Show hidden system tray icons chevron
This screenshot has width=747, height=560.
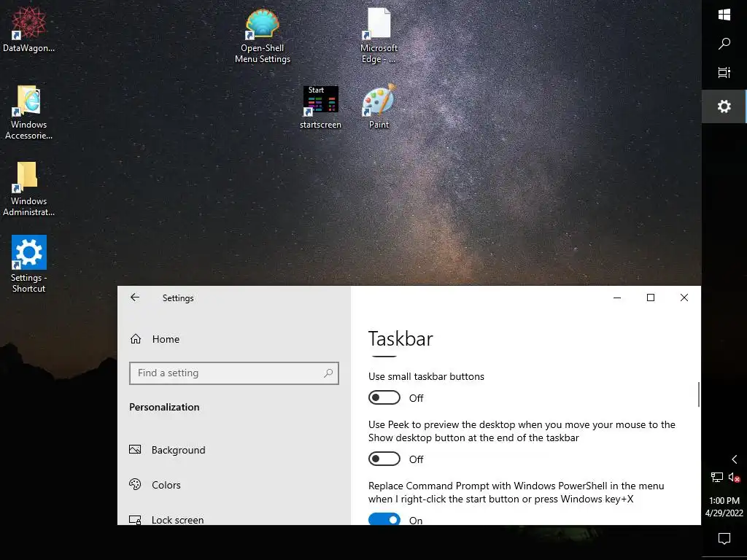pyautogui.click(x=734, y=459)
